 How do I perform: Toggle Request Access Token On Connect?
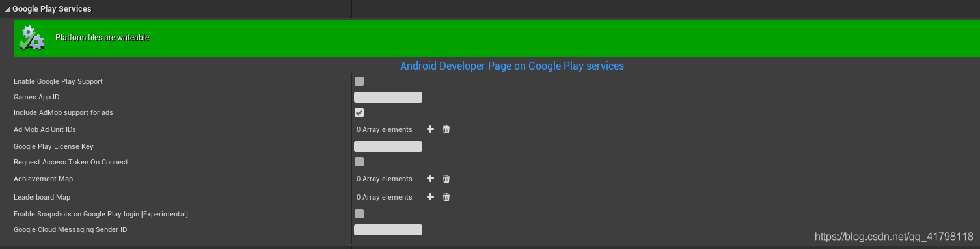[x=359, y=162]
